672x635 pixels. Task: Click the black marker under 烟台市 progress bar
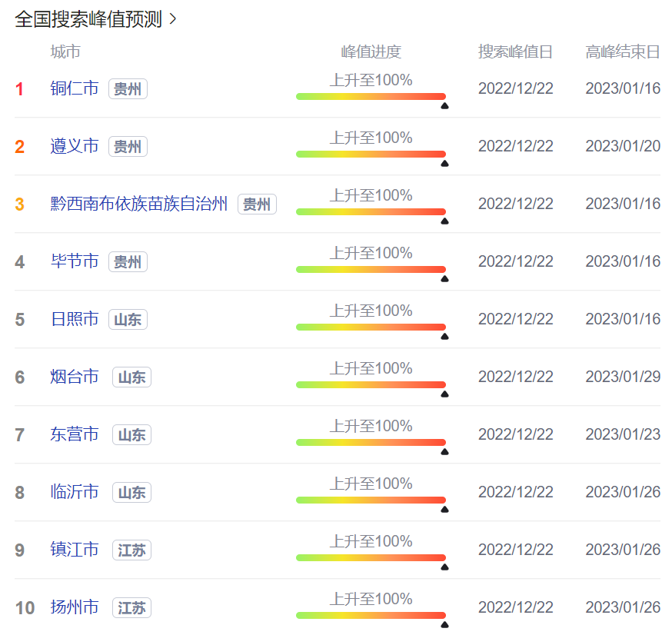point(445,394)
